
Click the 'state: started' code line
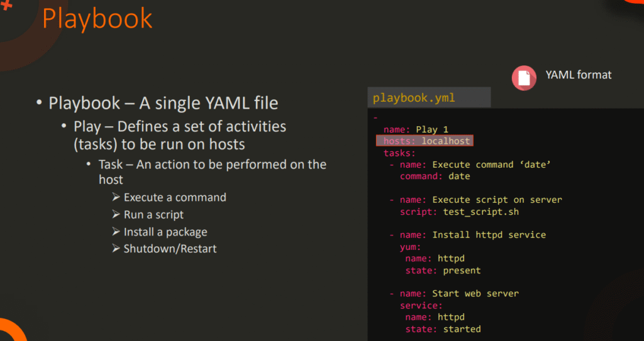pyautogui.click(x=443, y=328)
